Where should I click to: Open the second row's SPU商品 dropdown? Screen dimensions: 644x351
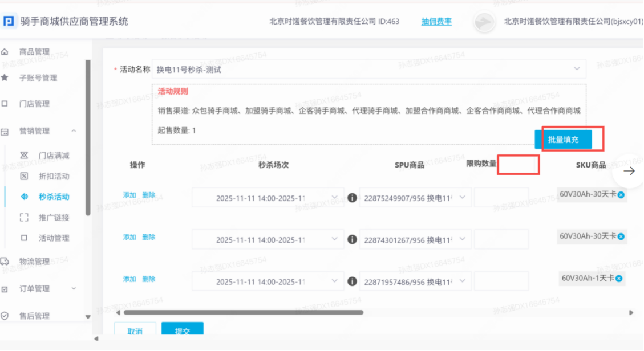[415, 240]
